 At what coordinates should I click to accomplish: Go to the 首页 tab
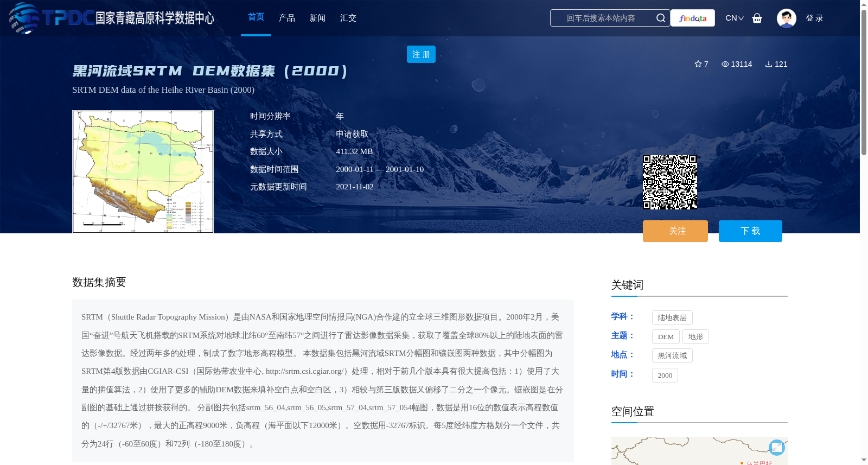[256, 17]
